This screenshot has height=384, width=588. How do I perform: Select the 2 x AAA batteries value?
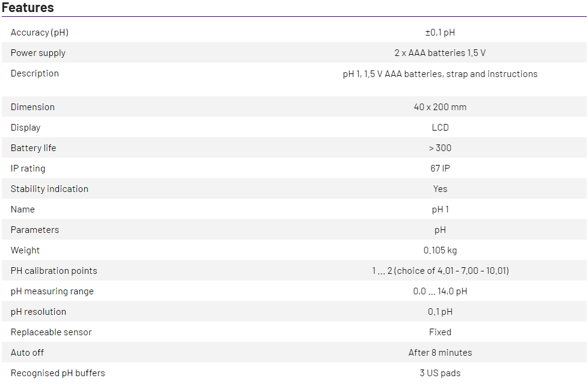[440, 53]
